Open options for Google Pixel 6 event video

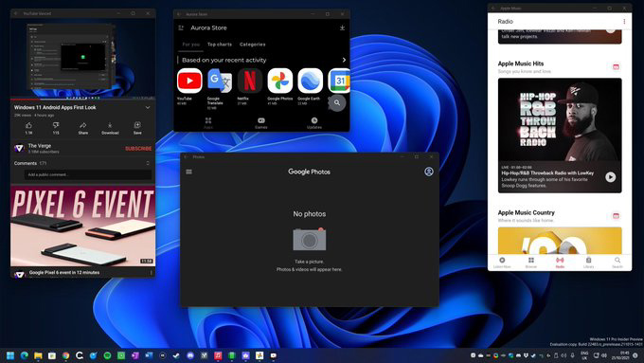tap(152, 273)
